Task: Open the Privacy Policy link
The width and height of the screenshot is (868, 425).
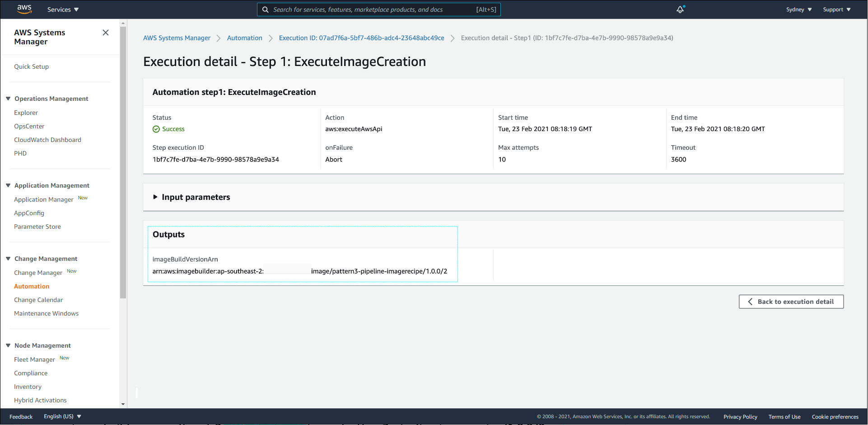Action: 740,417
